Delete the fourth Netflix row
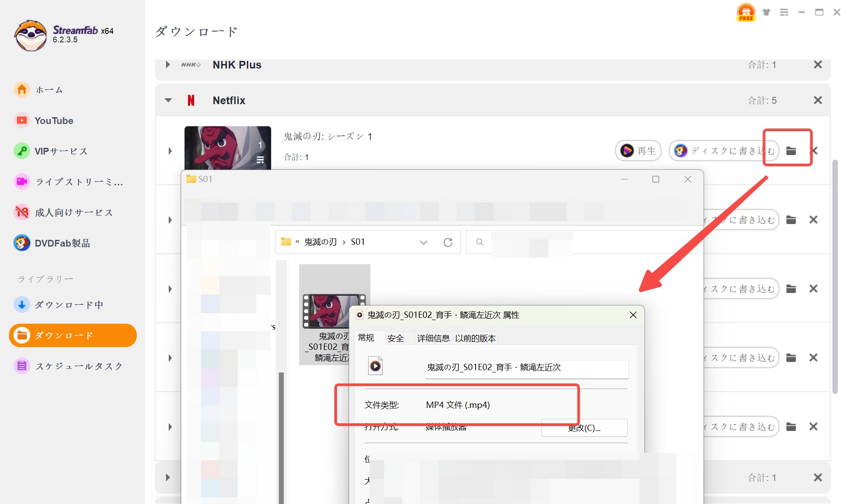The width and height of the screenshot is (850, 504). tap(813, 357)
